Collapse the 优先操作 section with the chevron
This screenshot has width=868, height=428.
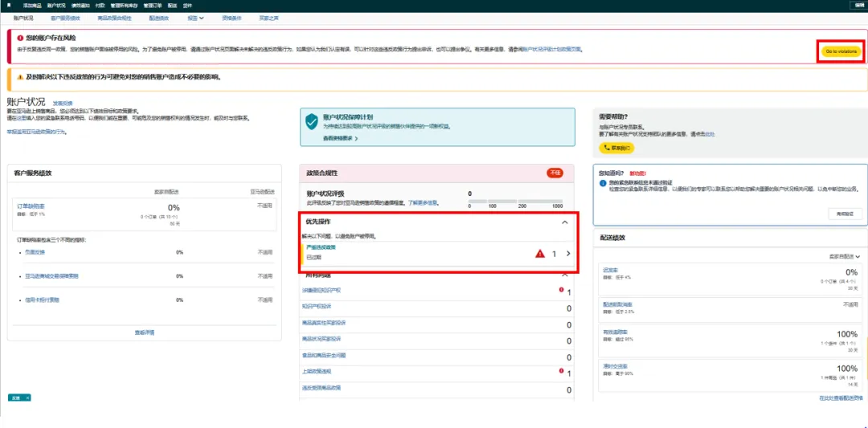pos(564,222)
